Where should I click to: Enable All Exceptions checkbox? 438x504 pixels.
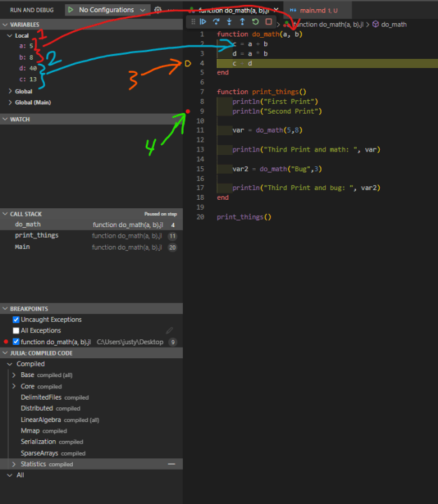click(x=15, y=330)
